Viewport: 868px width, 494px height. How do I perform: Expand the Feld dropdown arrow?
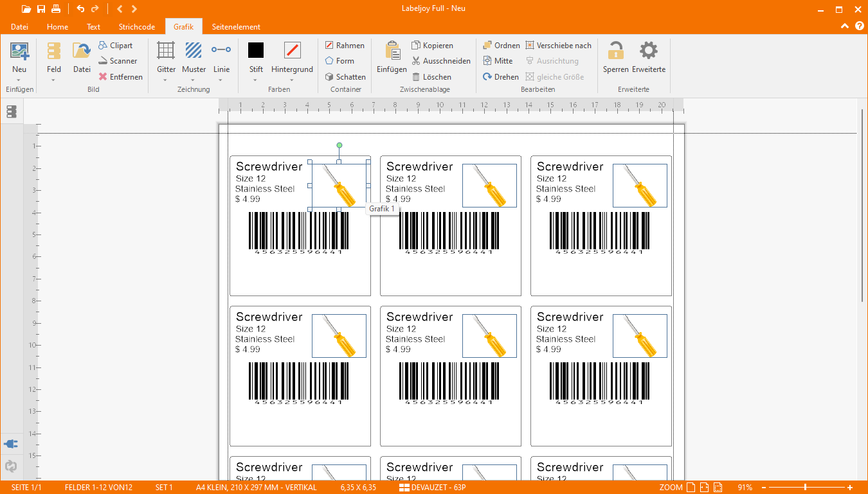tap(54, 80)
